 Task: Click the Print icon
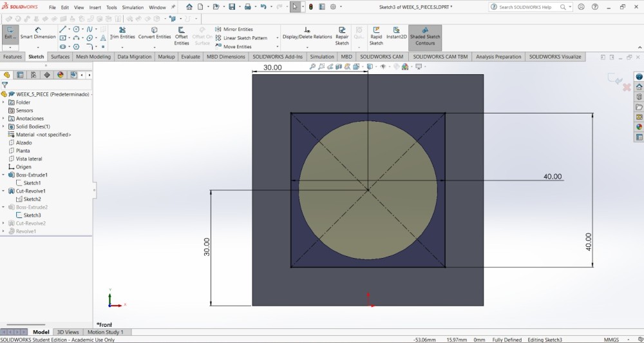coord(248,7)
